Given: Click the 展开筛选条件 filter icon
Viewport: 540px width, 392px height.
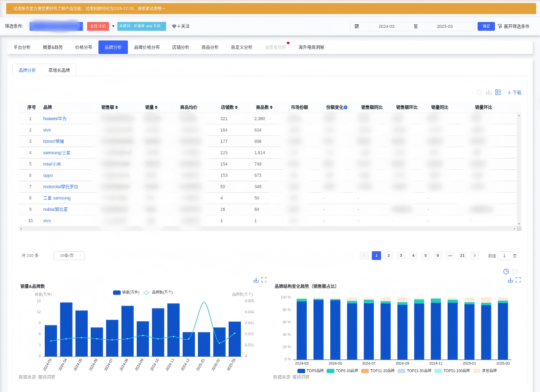Looking at the screenshot, I should point(499,26).
